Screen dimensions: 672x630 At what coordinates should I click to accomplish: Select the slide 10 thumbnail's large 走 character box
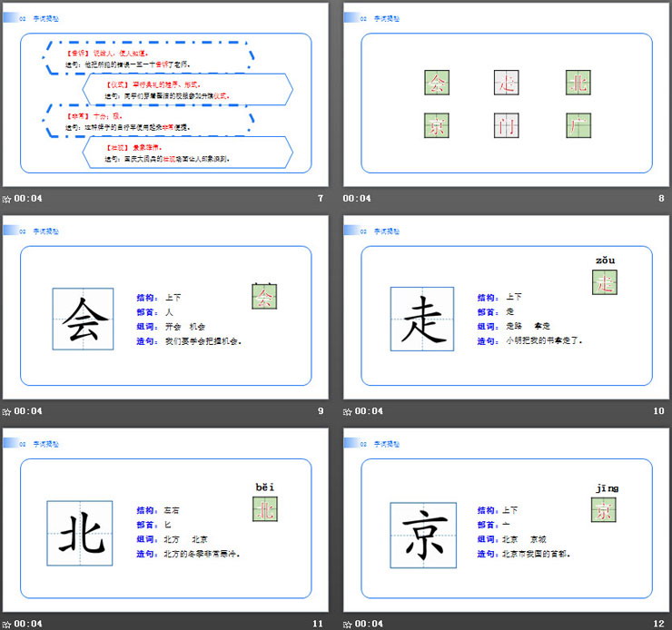tap(422, 320)
